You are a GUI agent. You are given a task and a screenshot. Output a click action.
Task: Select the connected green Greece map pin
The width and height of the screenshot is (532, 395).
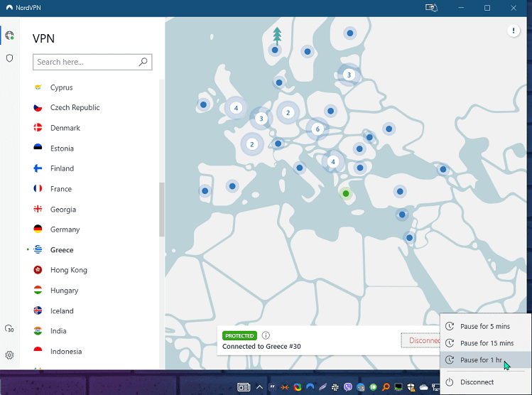346,193
